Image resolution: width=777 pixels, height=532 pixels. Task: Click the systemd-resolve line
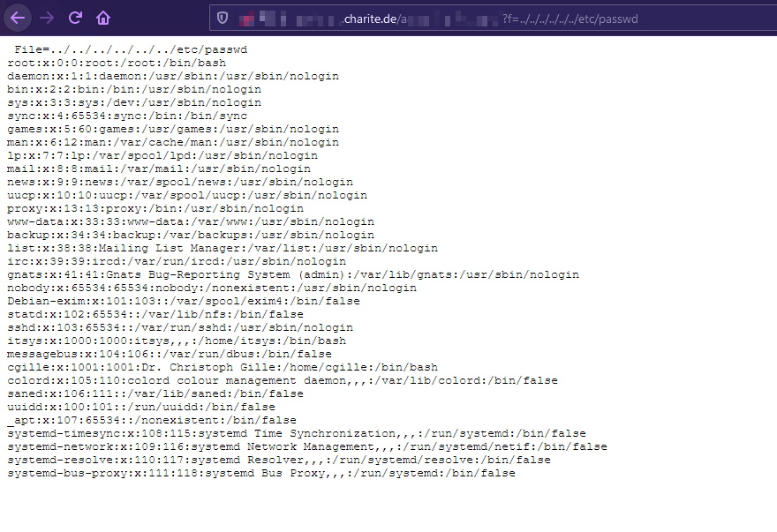[x=280, y=461]
